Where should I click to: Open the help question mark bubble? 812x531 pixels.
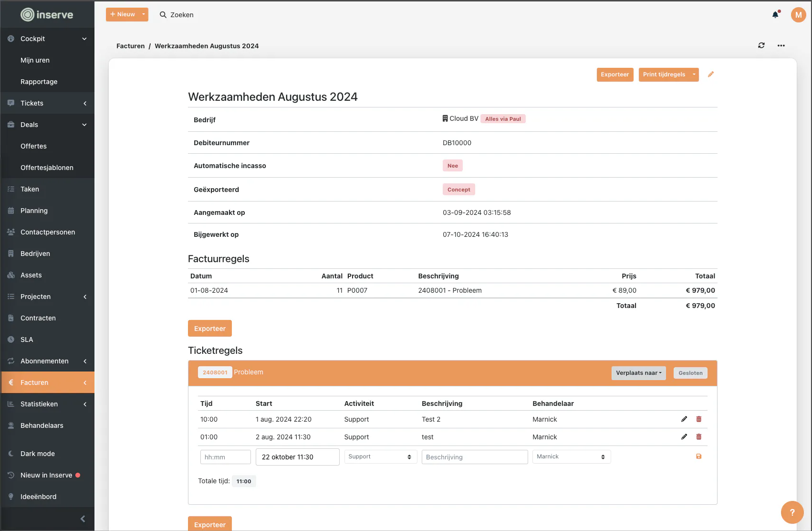click(x=792, y=512)
